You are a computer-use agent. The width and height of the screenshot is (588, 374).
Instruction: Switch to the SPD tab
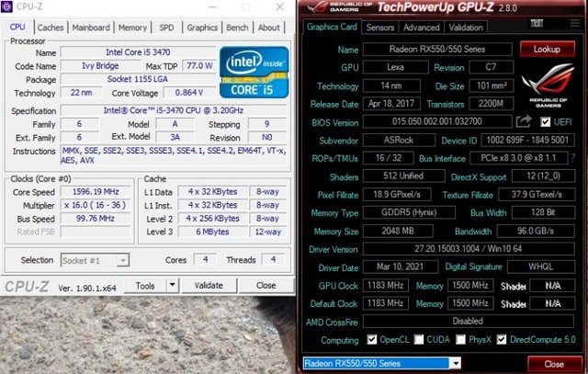(166, 28)
